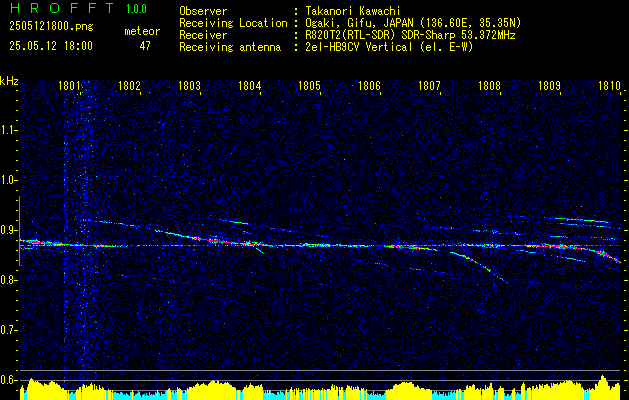Click time marker 1806
This screenshot has width=629, height=400.
[x=369, y=86]
